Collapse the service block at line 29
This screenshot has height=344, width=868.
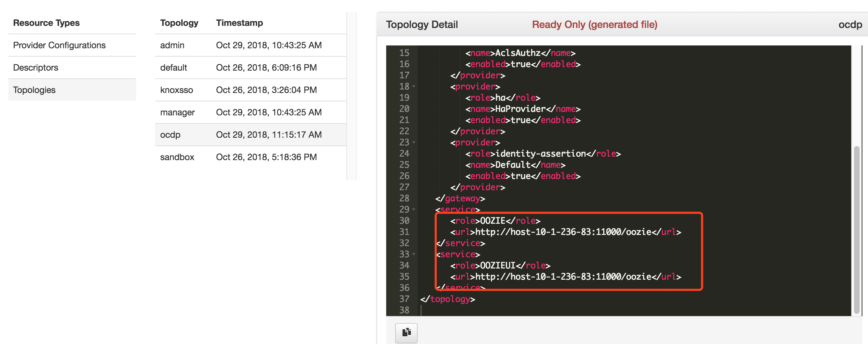click(414, 209)
